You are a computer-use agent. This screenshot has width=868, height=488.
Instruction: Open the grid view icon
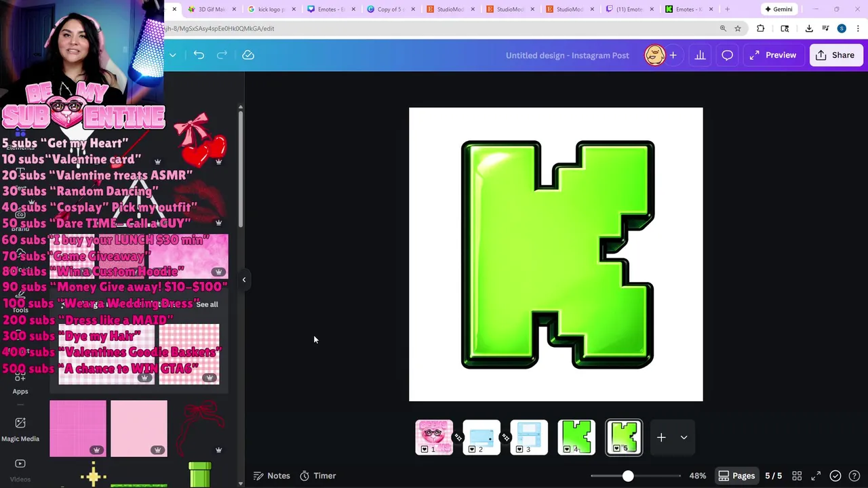tap(797, 476)
